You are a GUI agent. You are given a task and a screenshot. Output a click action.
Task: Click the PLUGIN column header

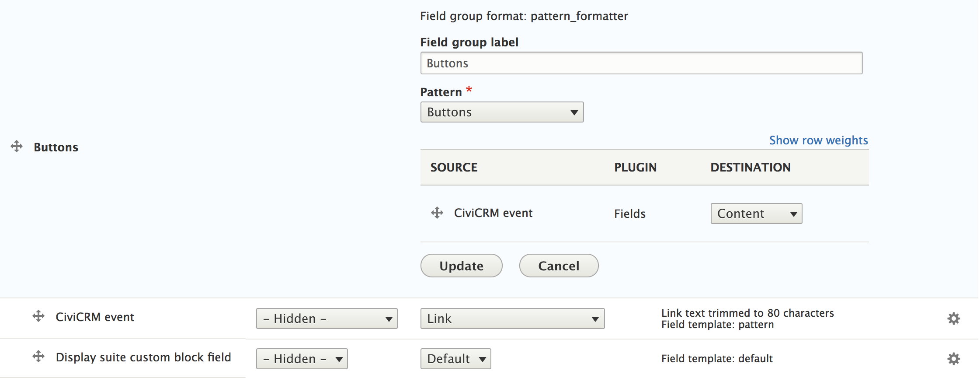(x=635, y=167)
